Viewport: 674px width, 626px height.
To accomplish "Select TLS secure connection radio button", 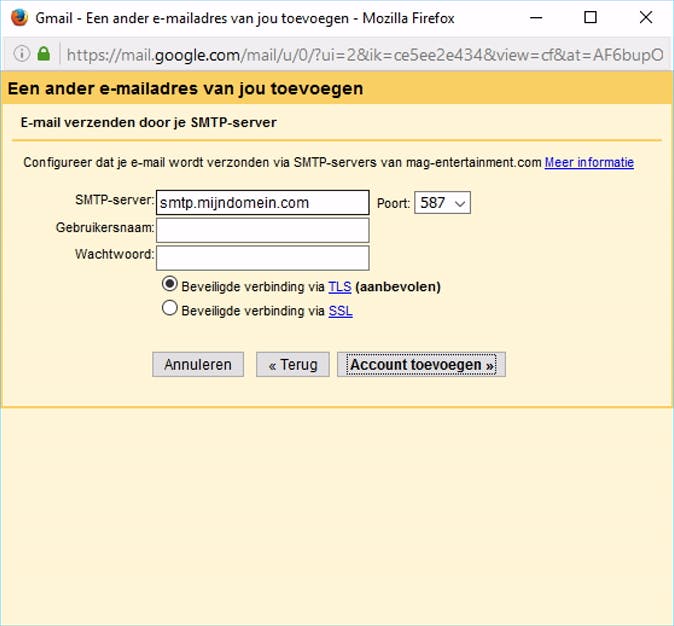I will coord(169,284).
